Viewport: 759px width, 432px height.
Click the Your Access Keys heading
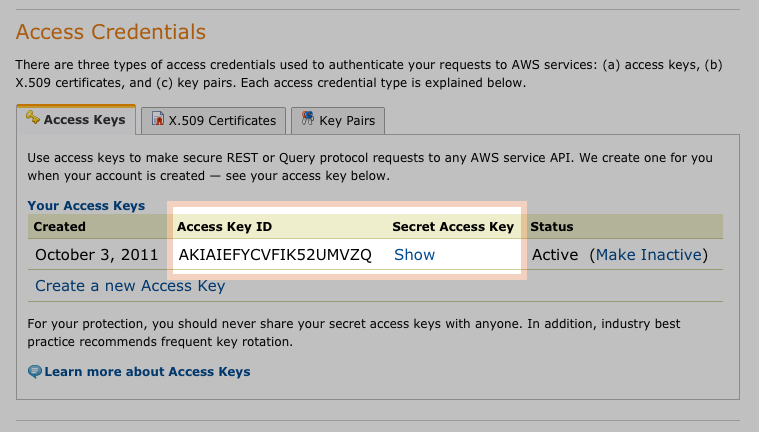86,206
